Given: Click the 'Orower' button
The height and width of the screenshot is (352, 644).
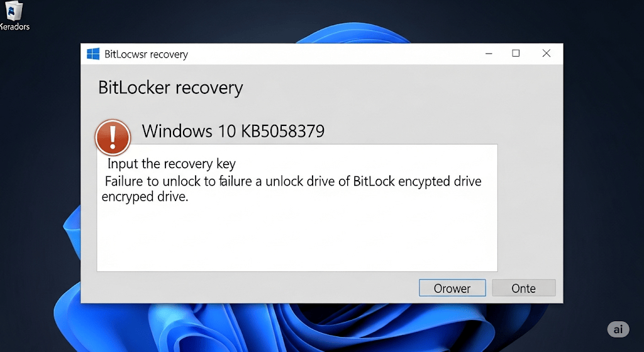Looking at the screenshot, I should point(452,288).
